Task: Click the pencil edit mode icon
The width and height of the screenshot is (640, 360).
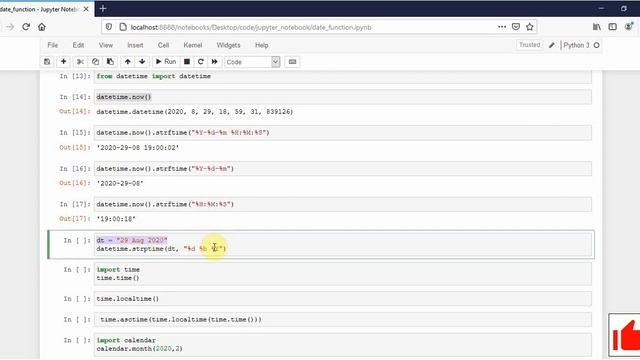Action: [552, 45]
